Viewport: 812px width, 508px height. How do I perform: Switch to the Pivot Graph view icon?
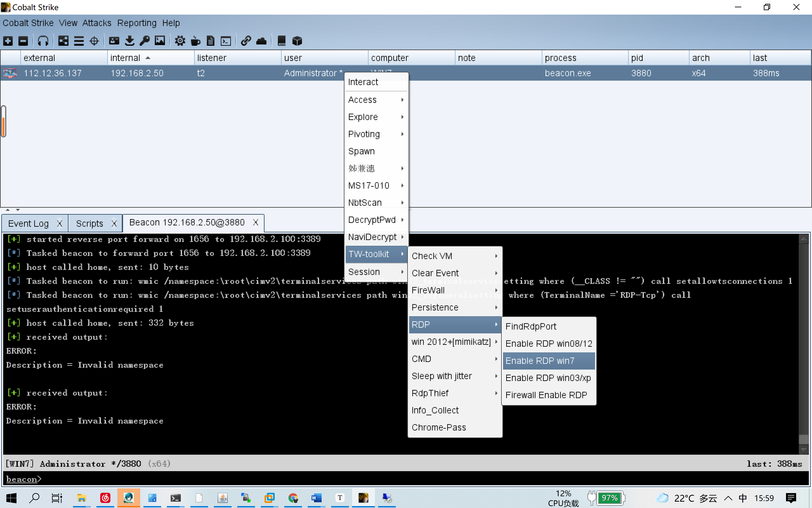coord(63,41)
